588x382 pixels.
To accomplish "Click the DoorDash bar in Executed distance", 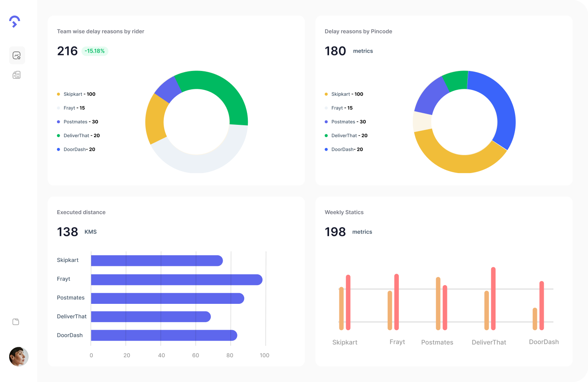I will [x=164, y=335].
